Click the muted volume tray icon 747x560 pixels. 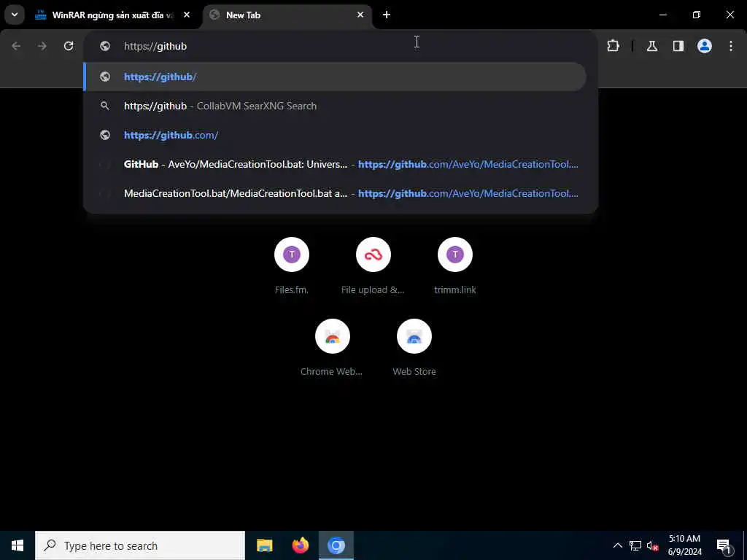click(x=653, y=545)
